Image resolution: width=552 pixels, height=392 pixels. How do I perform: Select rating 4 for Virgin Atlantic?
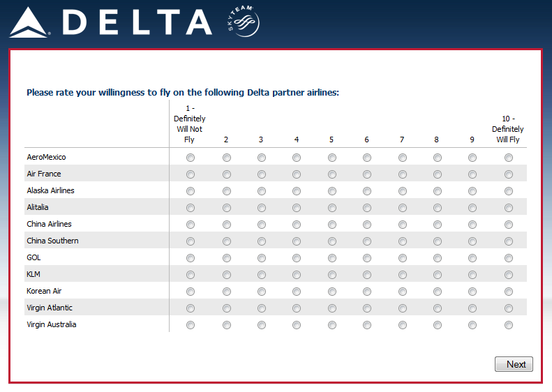coord(297,308)
